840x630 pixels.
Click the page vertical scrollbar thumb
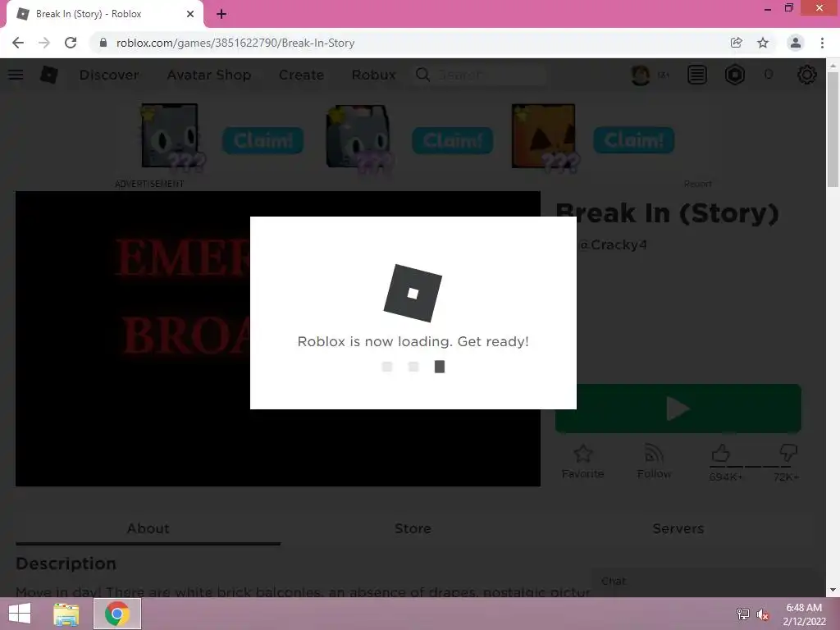click(x=833, y=129)
